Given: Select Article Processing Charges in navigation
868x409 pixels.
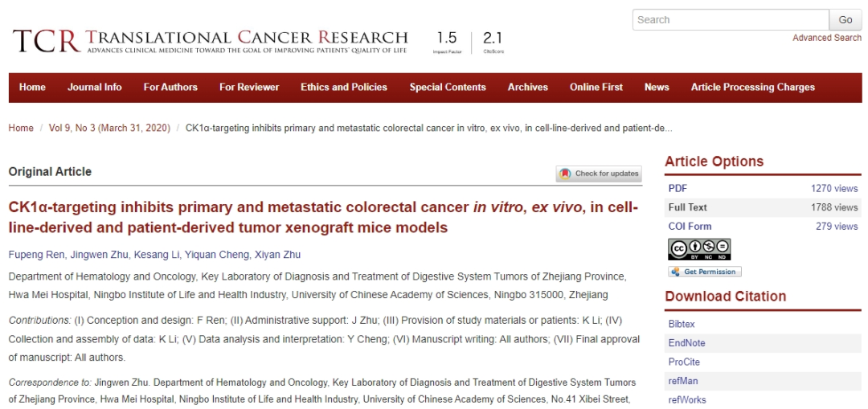Looking at the screenshot, I should point(753,88).
